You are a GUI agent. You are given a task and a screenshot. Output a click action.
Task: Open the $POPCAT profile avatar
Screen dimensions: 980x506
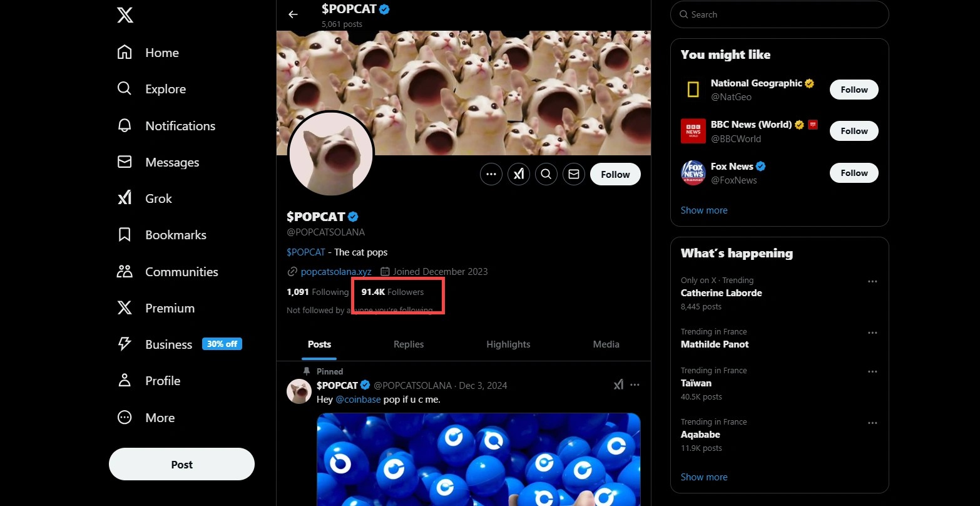click(x=330, y=154)
